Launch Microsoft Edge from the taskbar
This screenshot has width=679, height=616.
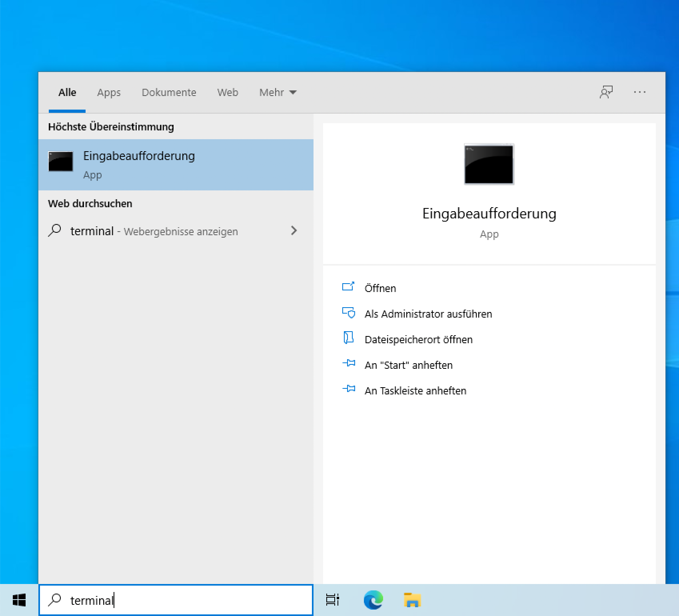pos(373,600)
